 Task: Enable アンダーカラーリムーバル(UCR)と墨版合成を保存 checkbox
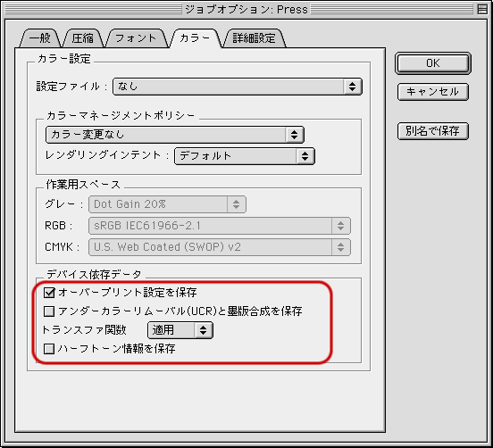point(49,311)
